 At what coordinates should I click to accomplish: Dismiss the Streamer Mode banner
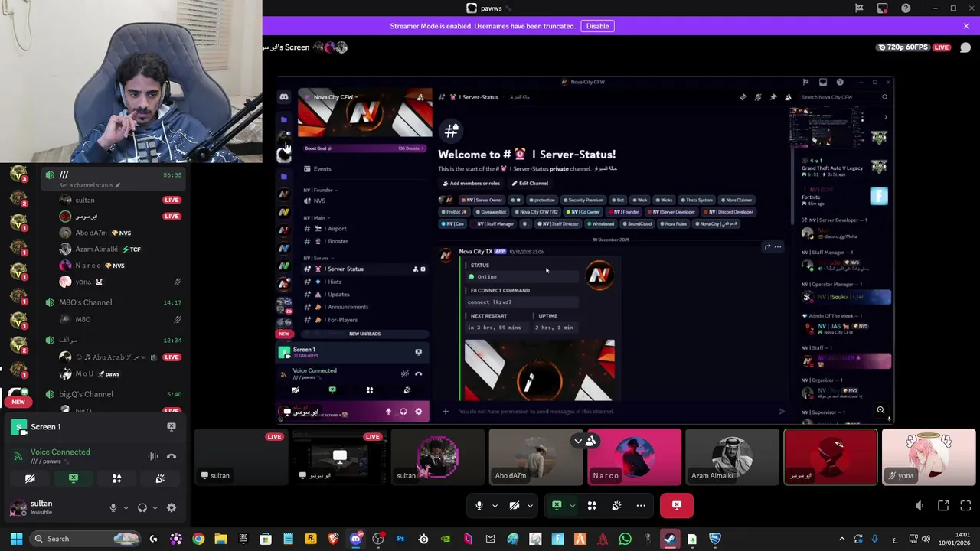click(966, 26)
